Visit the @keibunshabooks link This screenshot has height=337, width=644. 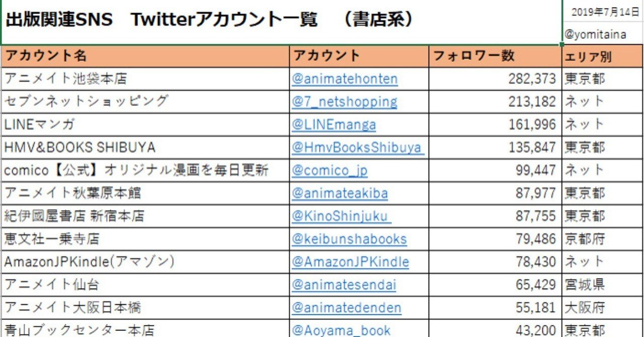click(x=349, y=239)
